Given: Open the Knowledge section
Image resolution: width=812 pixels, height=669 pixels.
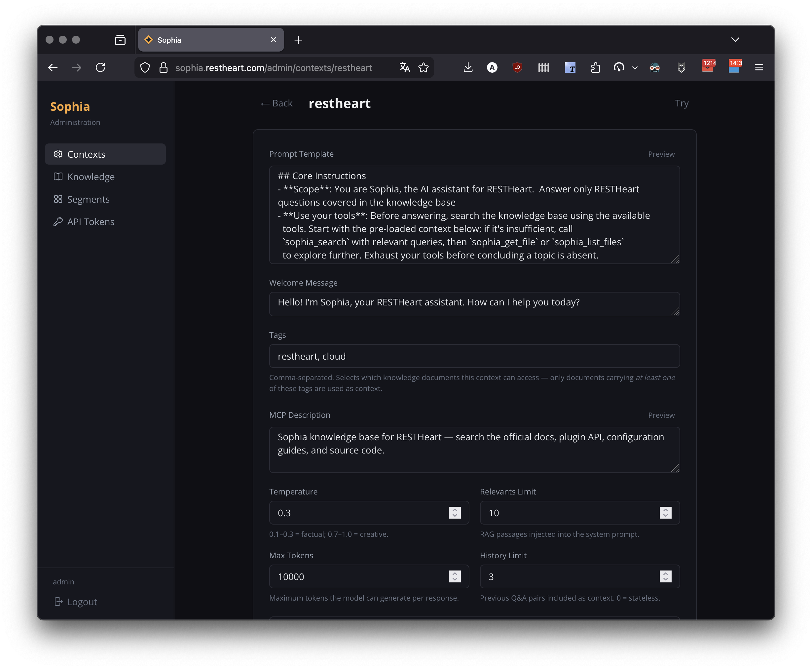Looking at the screenshot, I should click(x=91, y=177).
